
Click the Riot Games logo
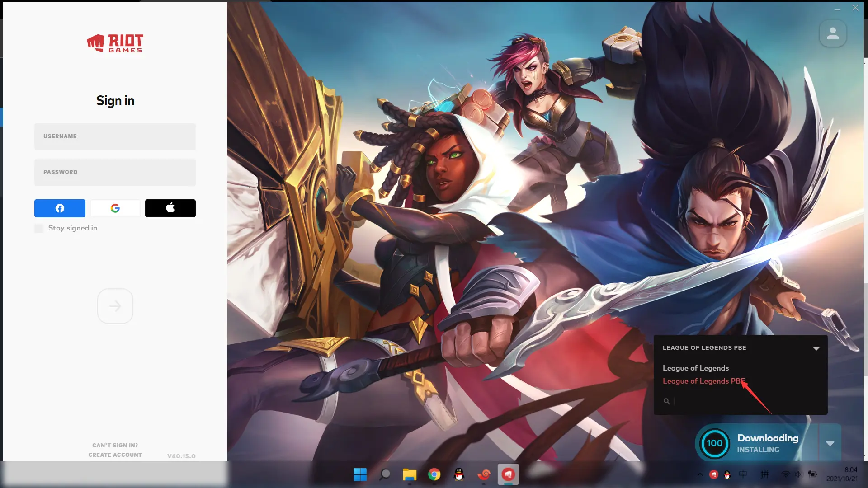pyautogui.click(x=115, y=43)
